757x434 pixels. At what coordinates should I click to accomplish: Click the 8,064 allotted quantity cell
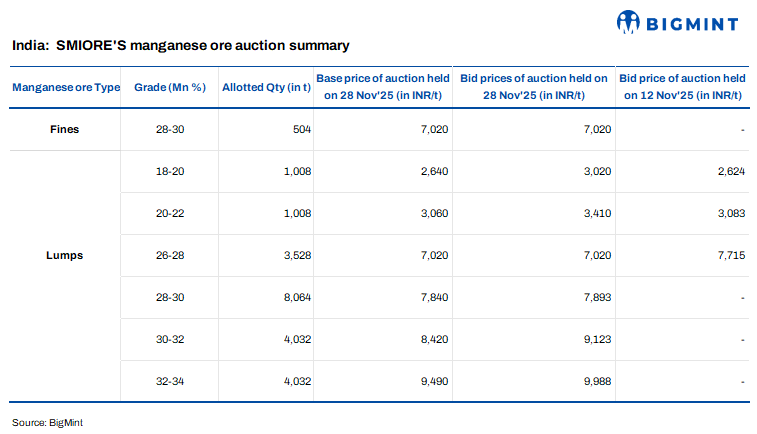point(295,297)
